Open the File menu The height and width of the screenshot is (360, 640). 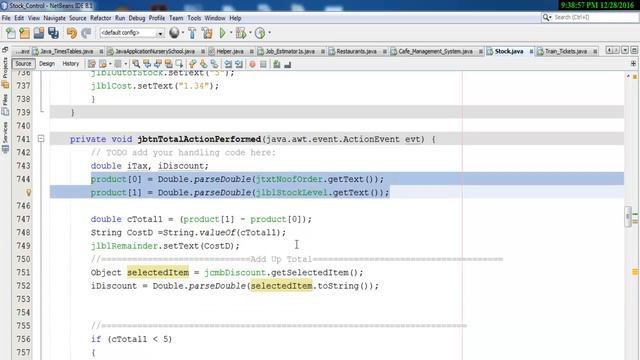[6, 18]
